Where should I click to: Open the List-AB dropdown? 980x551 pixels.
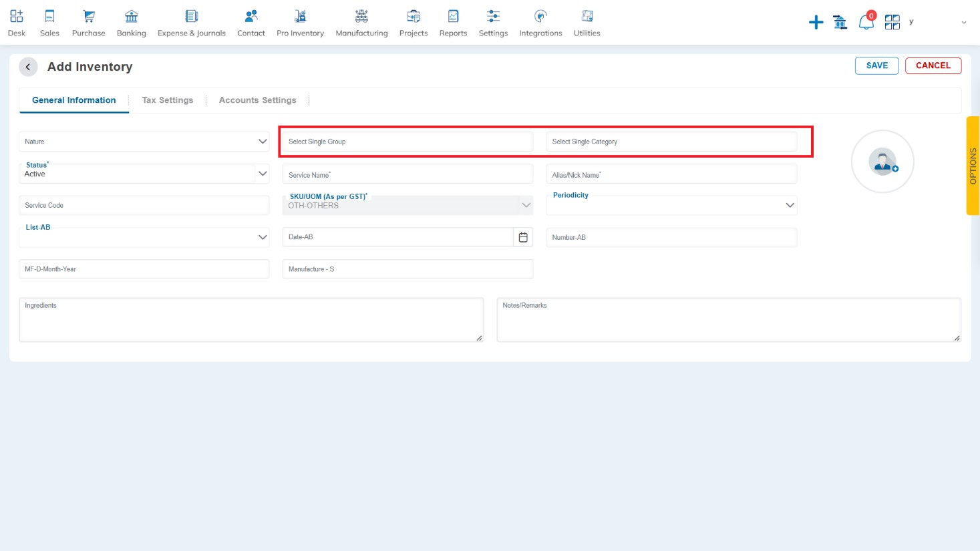coord(263,237)
